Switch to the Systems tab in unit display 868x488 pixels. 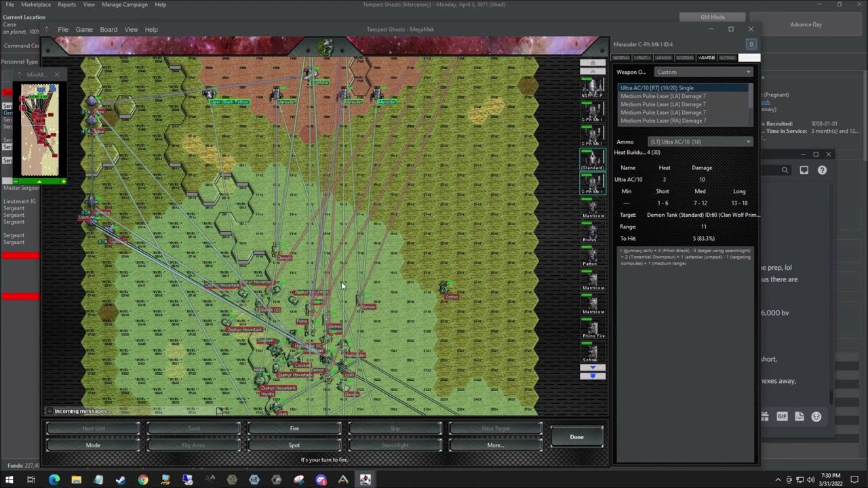(x=685, y=58)
